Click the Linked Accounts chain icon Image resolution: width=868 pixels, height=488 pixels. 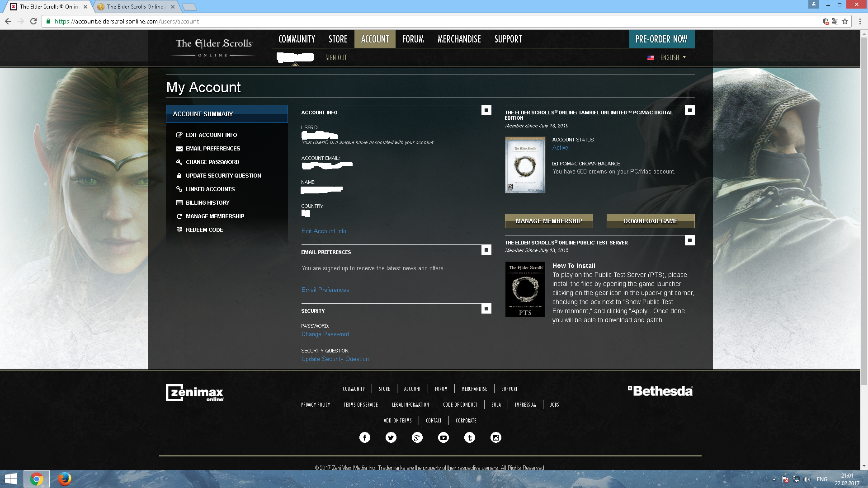pos(179,189)
